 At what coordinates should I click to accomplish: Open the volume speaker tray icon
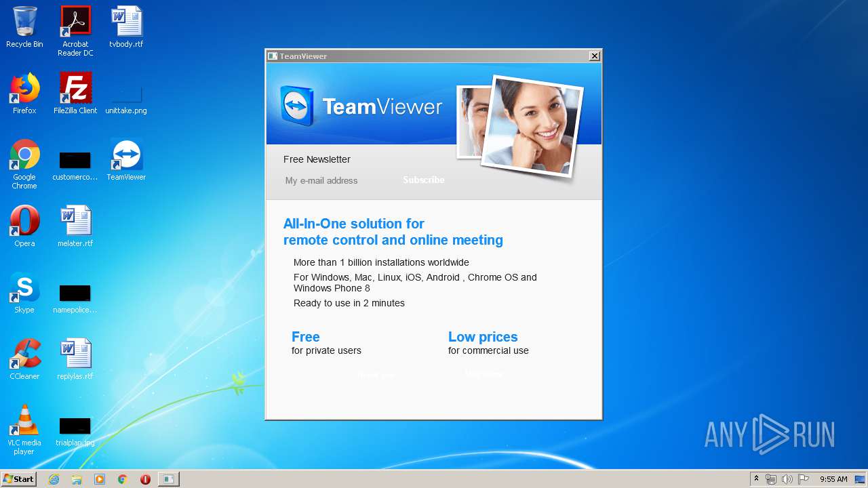[787, 479]
